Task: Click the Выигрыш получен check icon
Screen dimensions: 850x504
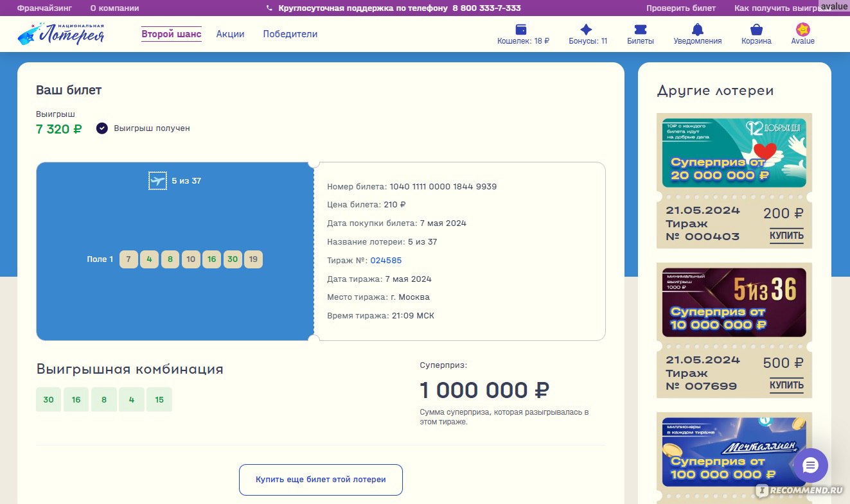Action: pyautogui.click(x=102, y=128)
